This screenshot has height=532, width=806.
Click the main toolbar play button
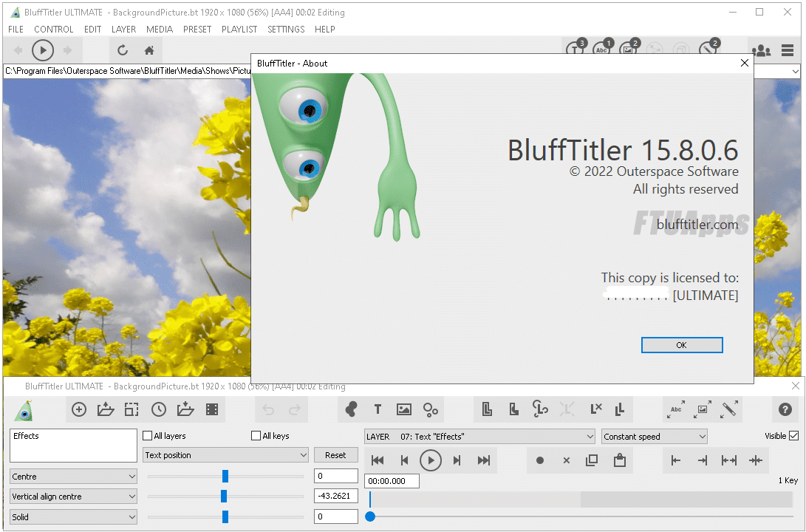[x=43, y=50]
